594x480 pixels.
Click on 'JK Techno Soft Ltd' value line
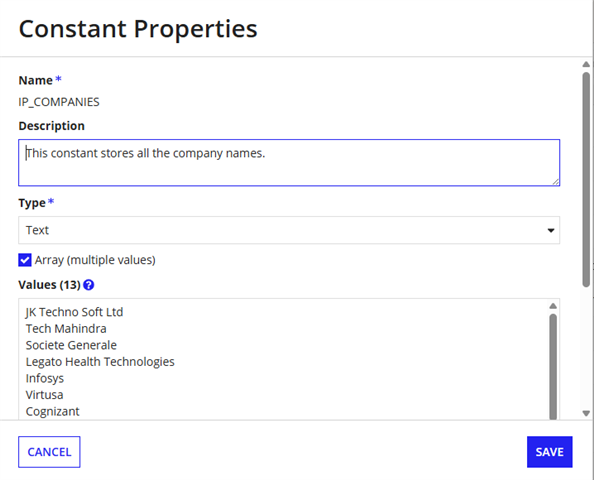point(74,312)
